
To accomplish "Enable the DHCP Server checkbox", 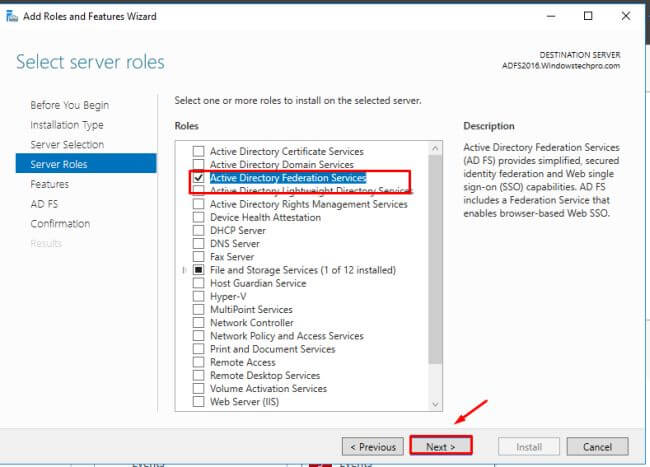I will [199, 230].
